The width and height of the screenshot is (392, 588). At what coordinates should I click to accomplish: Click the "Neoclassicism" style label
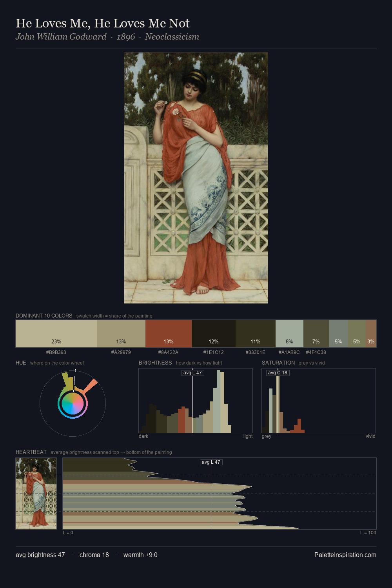coord(172,37)
